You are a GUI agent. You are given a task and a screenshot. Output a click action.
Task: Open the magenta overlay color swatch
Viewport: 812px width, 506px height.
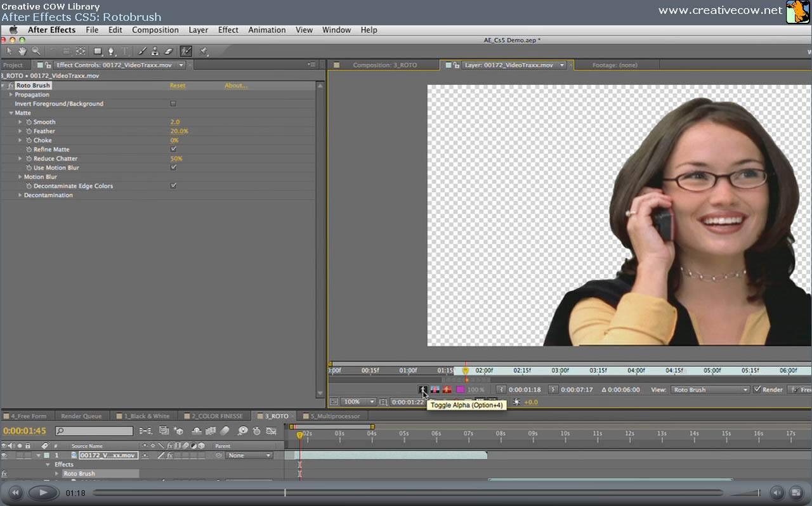point(461,389)
